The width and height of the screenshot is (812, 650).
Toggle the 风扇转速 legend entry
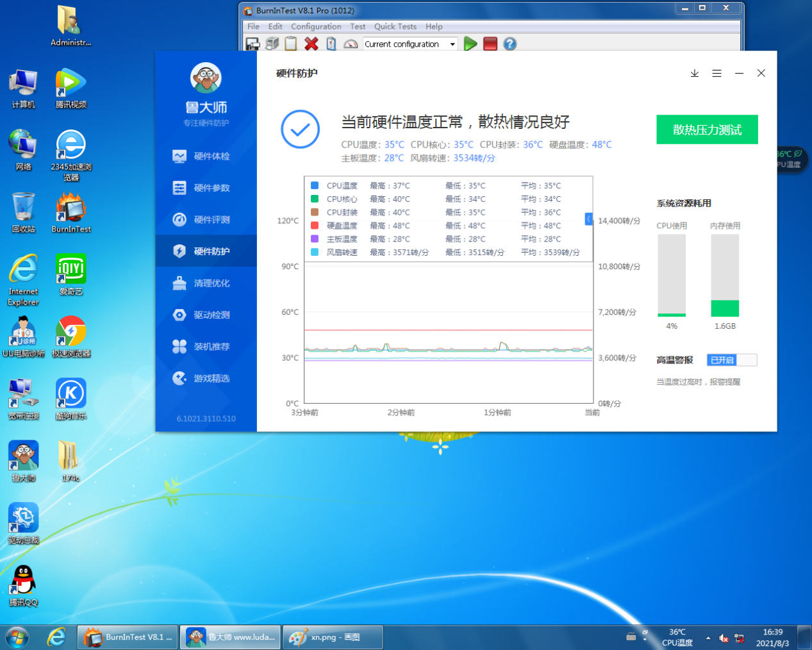[333, 252]
